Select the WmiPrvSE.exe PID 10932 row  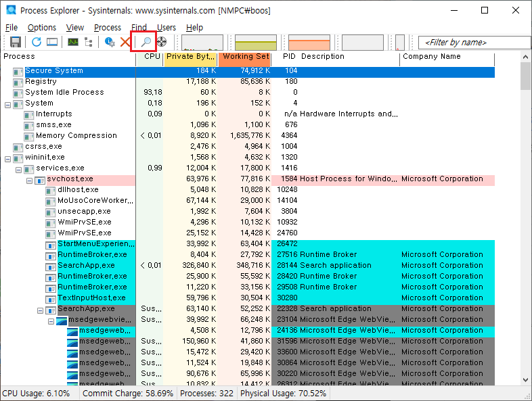247,223
